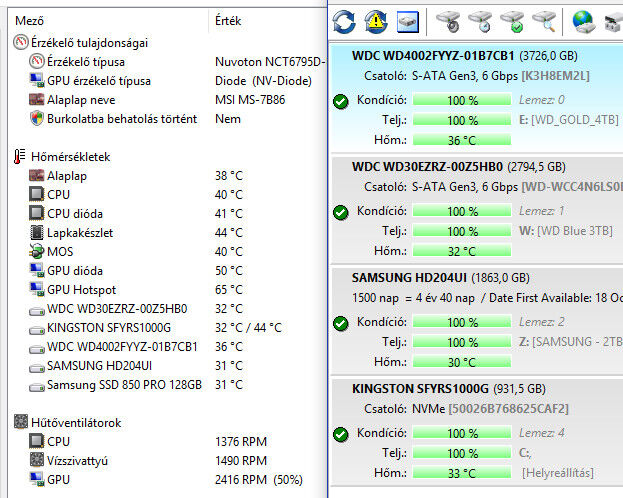623x498 pixels.
Task: Click the 2416 RPM (50%) GPU fan value
Action: (x=259, y=479)
